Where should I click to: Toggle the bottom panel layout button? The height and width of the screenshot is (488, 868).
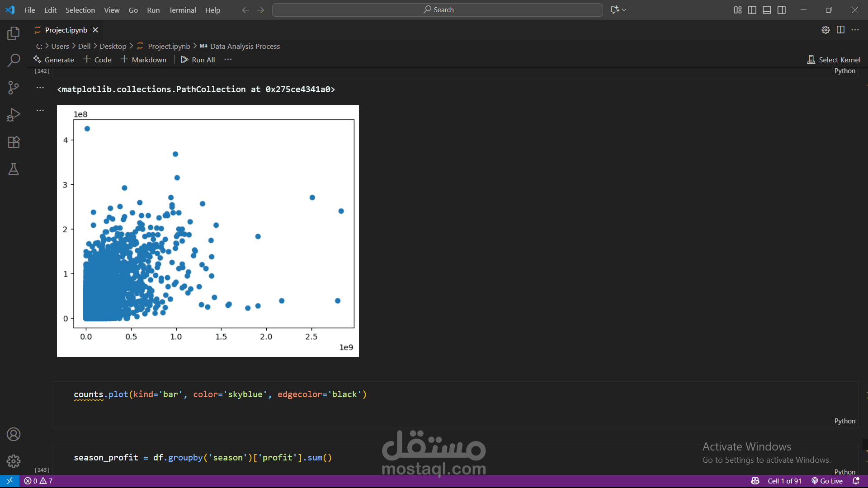click(767, 10)
